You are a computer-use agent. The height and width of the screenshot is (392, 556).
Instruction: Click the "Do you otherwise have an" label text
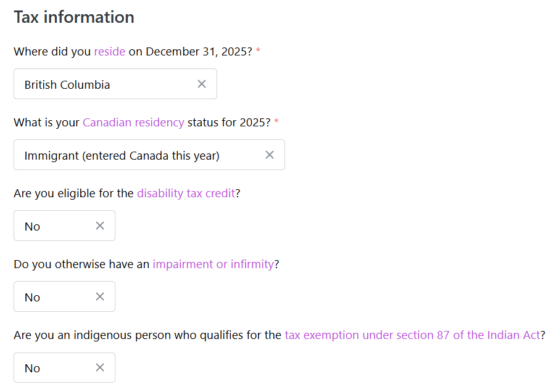click(x=81, y=264)
